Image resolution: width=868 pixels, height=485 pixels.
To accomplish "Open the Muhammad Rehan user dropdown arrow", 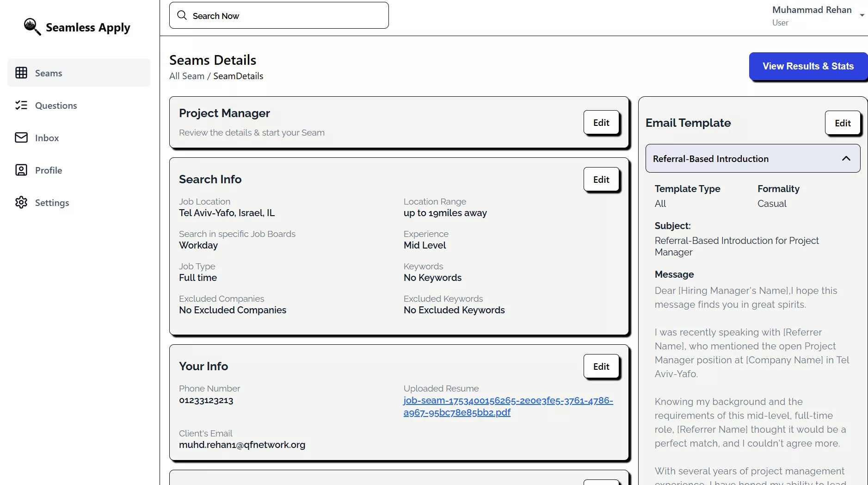I will pos(862,15).
